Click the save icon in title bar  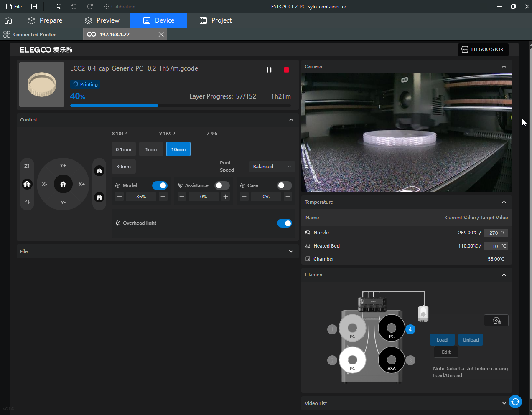tap(58, 6)
